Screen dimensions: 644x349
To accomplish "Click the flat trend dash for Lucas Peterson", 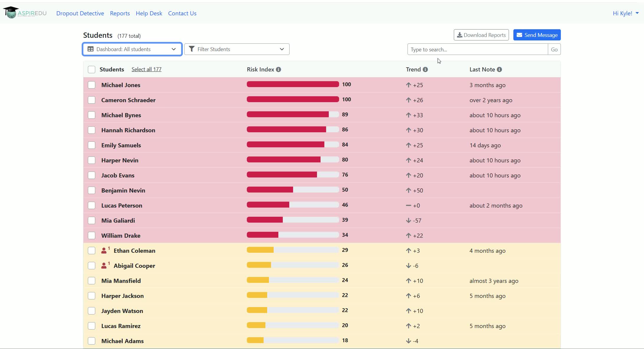I will click(x=408, y=206).
